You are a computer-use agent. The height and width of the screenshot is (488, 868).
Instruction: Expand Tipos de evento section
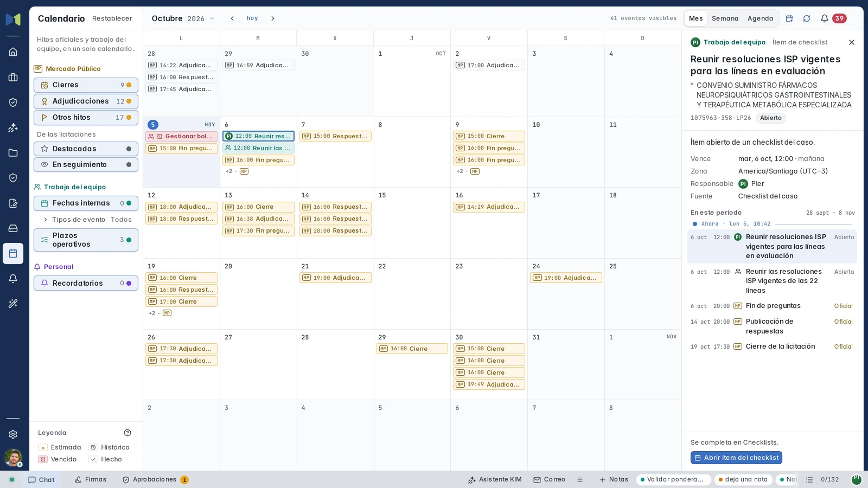(x=87, y=220)
